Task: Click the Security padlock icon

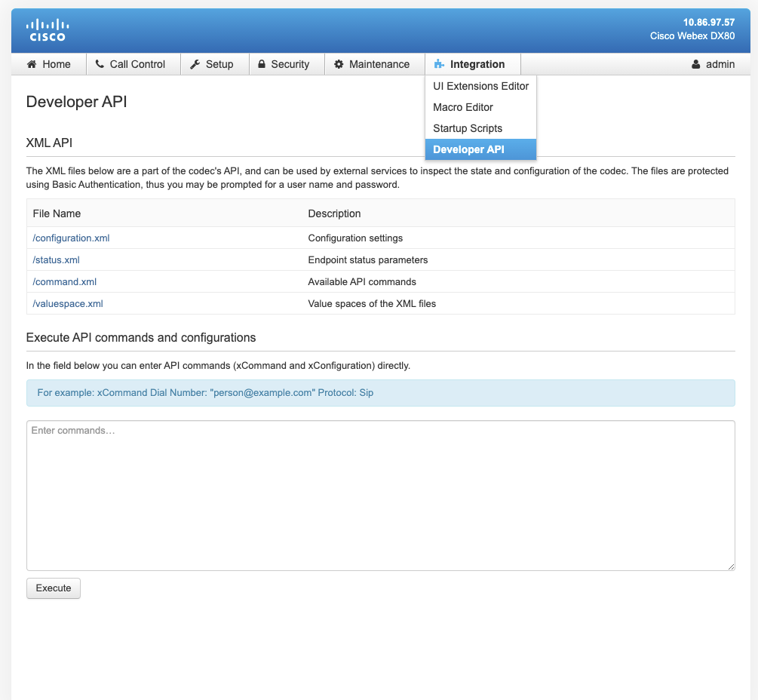Action: tap(261, 65)
